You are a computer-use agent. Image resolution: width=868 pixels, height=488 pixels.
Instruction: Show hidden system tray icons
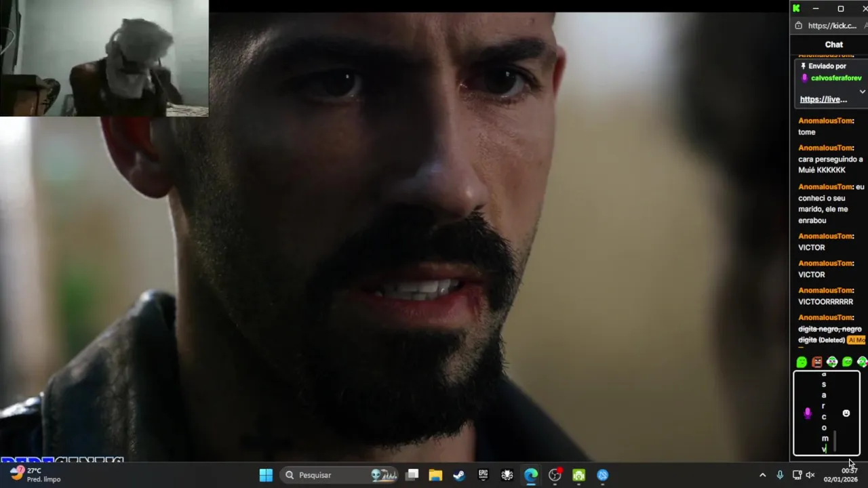click(x=762, y=475)
